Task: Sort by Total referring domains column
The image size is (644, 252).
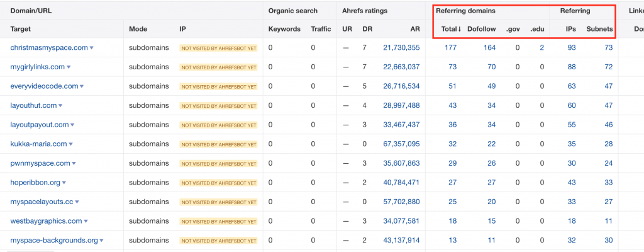Action: (451, 29)
